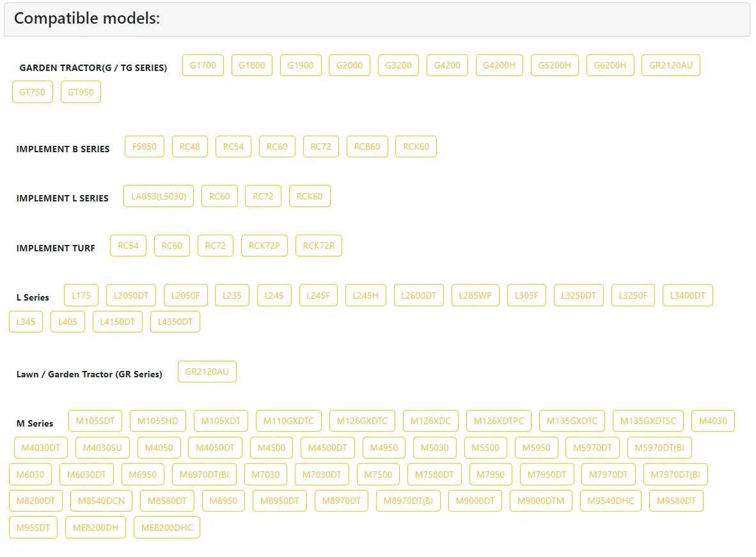Open the GT750 model tag
Image resolution: width=756 pixels, height=557 pixels.
click(33, 92)
